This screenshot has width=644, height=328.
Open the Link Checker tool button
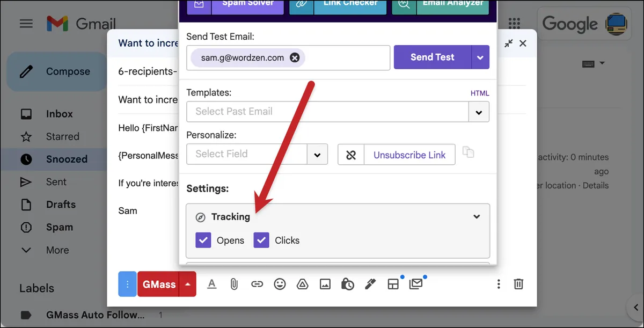[x=338, y=7]
